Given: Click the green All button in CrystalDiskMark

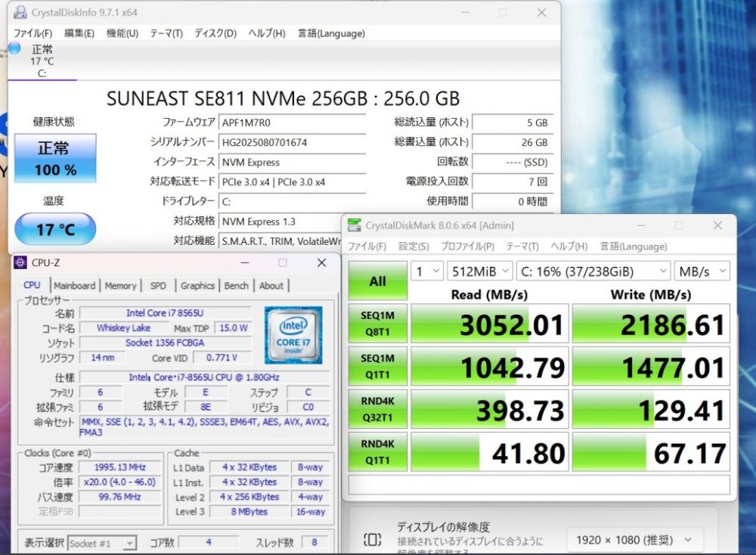Looking at the screenshot, I should click(x=377, y=281).
